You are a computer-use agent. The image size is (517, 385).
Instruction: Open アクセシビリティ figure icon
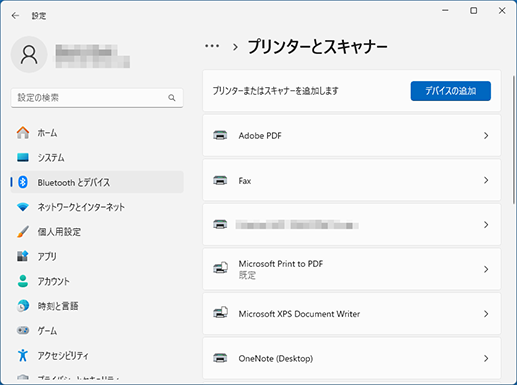(23, 355)
